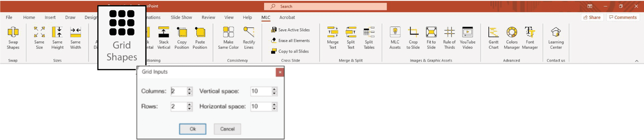This screenshot has width=644, height=140.
Task: Choose Make Same Color tool
Action: tap(228, 33)
